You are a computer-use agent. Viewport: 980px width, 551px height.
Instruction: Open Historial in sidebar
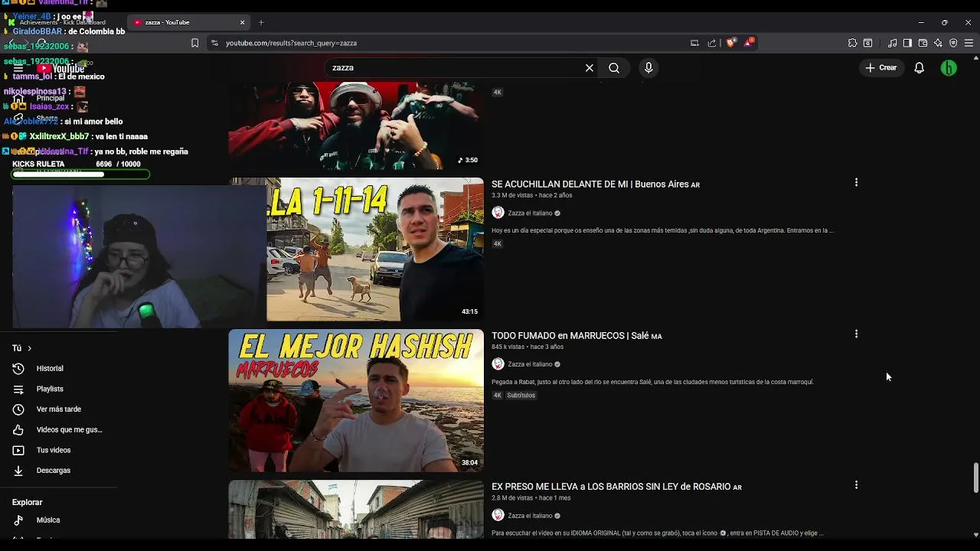point(59,369)
